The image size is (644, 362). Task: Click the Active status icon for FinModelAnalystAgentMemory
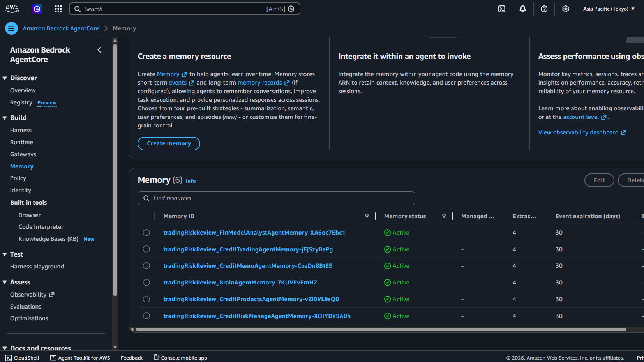(x=388, y=233)
